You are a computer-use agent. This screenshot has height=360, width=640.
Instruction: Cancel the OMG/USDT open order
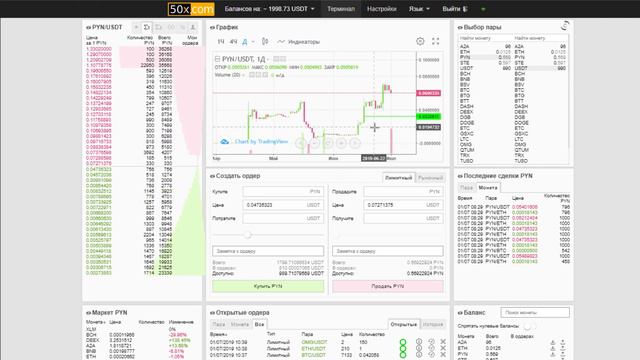click(443, 342)
